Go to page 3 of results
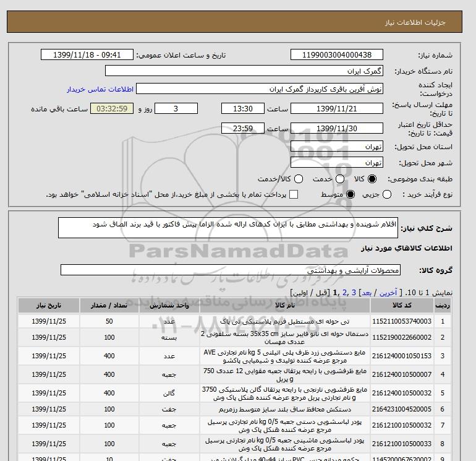The image size is (476, 461). coord(354,293)
